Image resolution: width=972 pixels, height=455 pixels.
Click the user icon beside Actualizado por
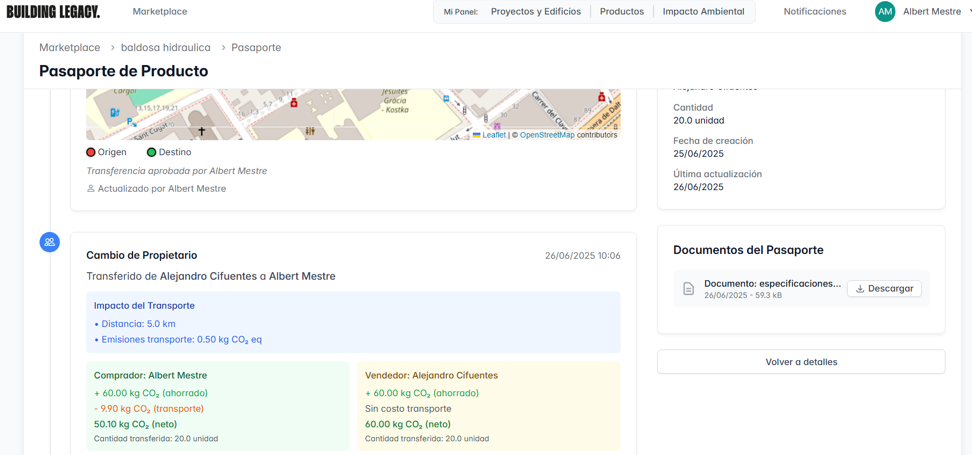(91, 189)
